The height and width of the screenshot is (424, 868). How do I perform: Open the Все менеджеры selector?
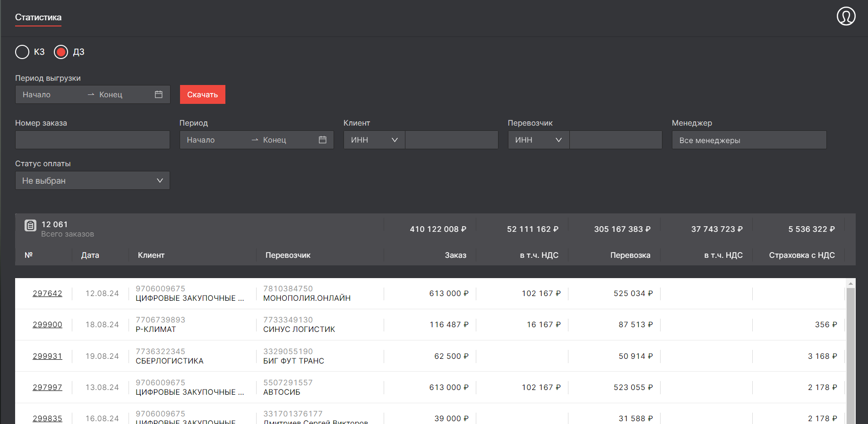749,140
